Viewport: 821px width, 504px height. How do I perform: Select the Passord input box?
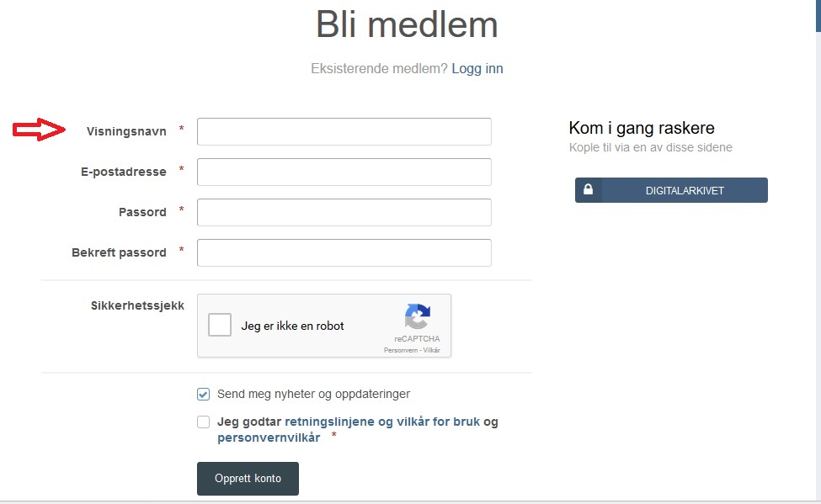pyautogui.click(x=344, y=212)
